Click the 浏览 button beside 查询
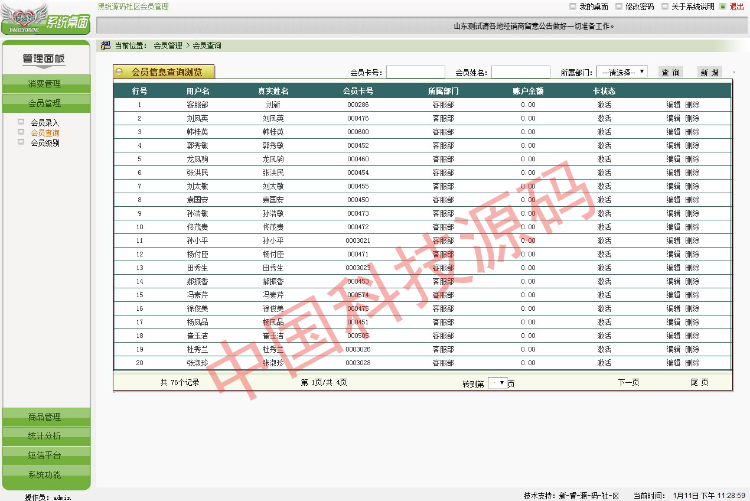This screenshot has height=501, width=750. click(709, 72)
